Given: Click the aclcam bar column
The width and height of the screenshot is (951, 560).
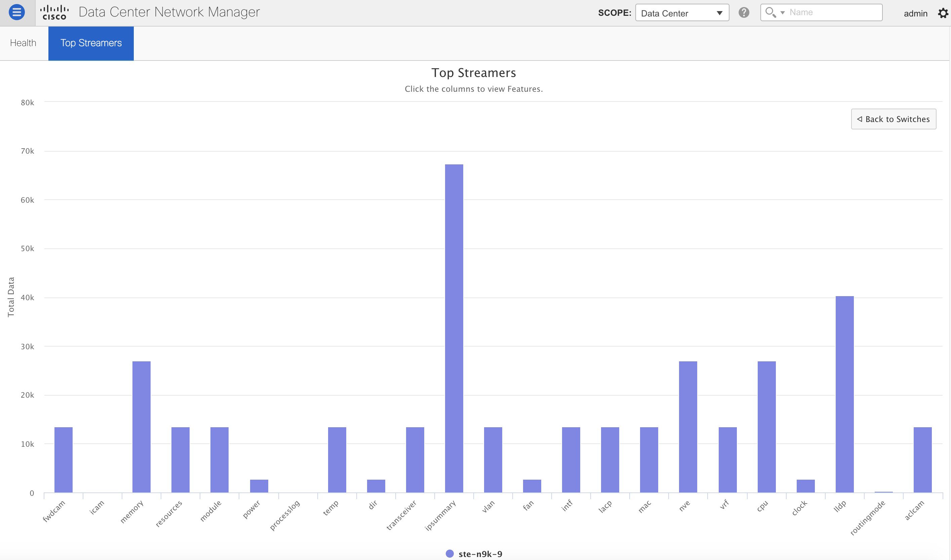Looking at the screenshot, I should [x=923, y=459].
